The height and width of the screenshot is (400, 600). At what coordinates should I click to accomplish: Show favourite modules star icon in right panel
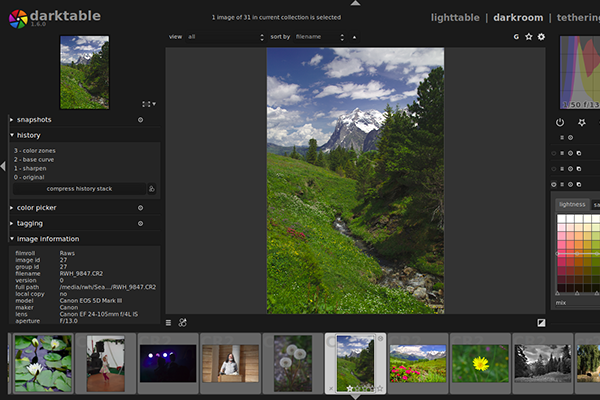pos(580,122)
